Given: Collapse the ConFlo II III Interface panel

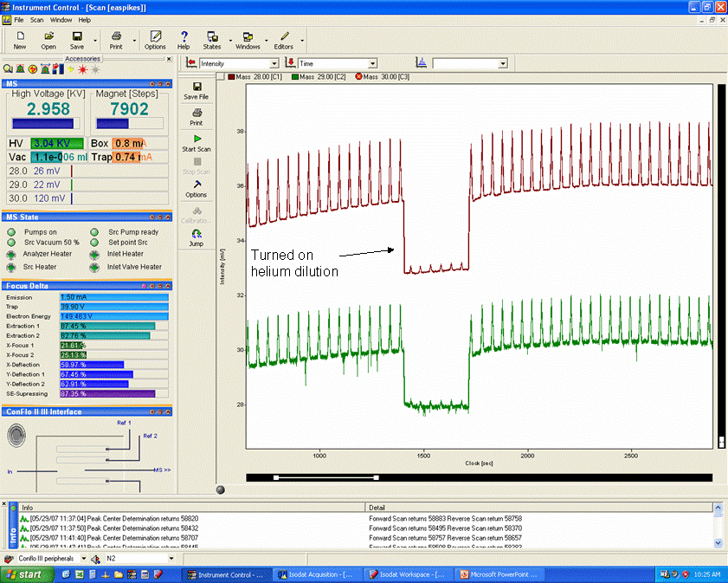Looking at the screenshot, I should point(168,412).
